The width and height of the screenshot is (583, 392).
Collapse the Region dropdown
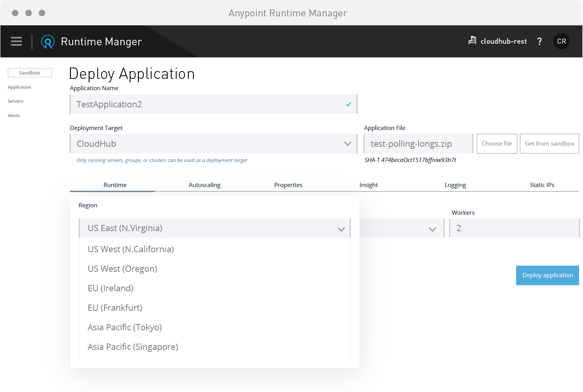341,228
